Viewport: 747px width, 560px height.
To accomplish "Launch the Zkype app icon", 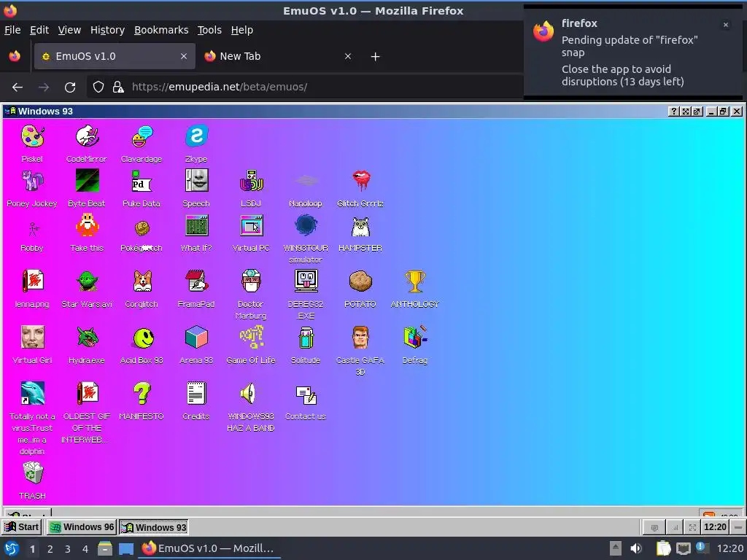I will tap(196, 136).
